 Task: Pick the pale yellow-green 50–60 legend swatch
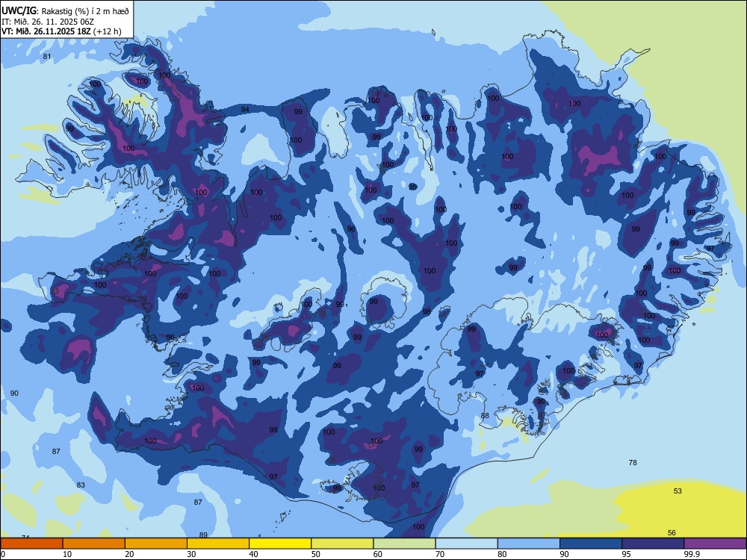click(x=342, y=544)
